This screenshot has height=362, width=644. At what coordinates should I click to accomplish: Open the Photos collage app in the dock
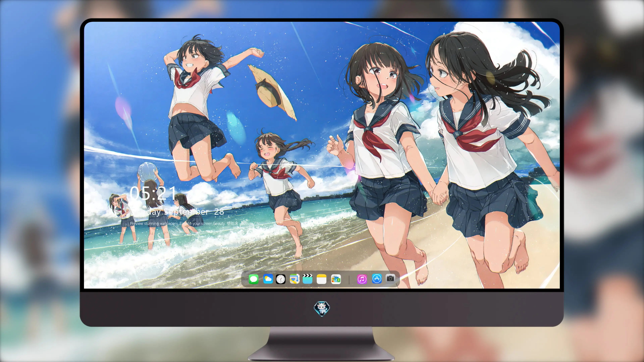(x=336, y=279)
